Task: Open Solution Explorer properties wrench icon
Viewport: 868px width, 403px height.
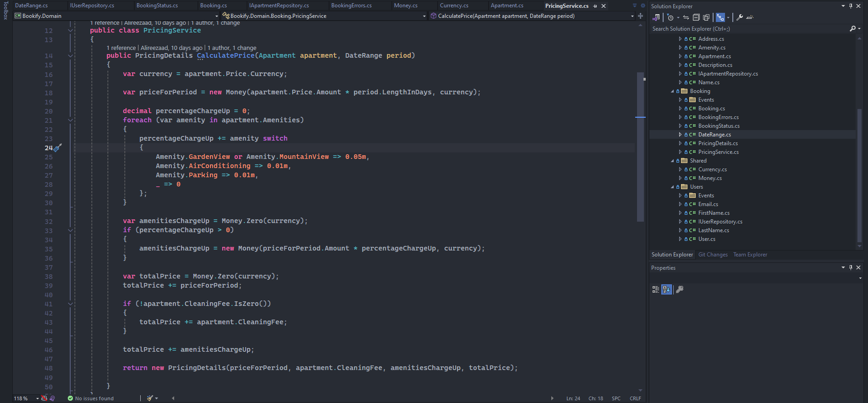Action: tap(739, 17)
